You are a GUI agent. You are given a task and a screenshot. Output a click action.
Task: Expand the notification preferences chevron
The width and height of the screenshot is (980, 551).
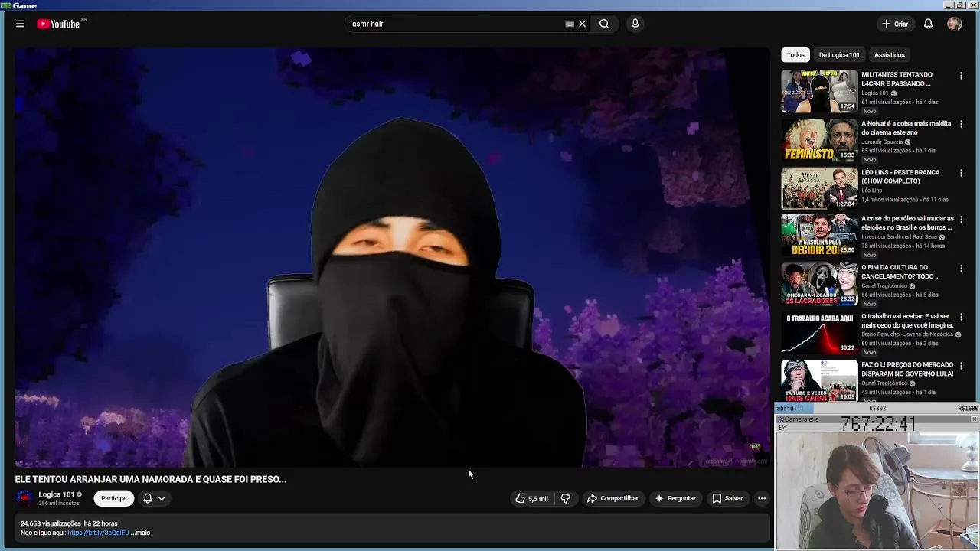pos(162,498)
